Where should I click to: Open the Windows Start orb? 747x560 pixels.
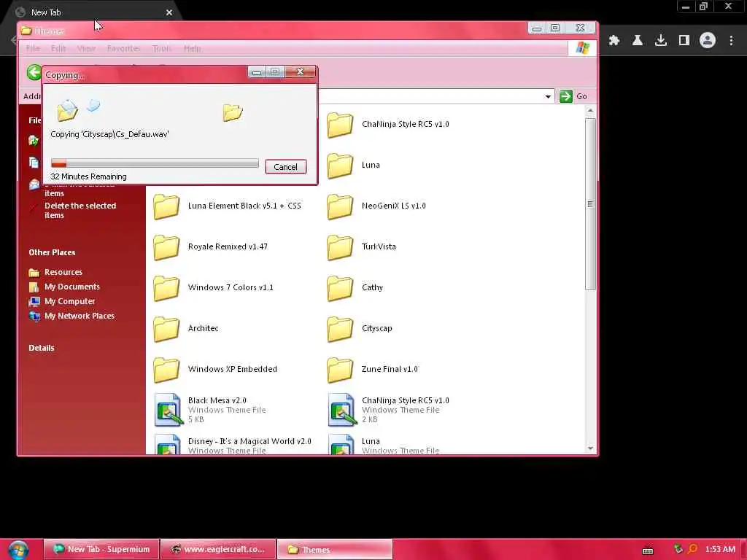coord(18,550)
